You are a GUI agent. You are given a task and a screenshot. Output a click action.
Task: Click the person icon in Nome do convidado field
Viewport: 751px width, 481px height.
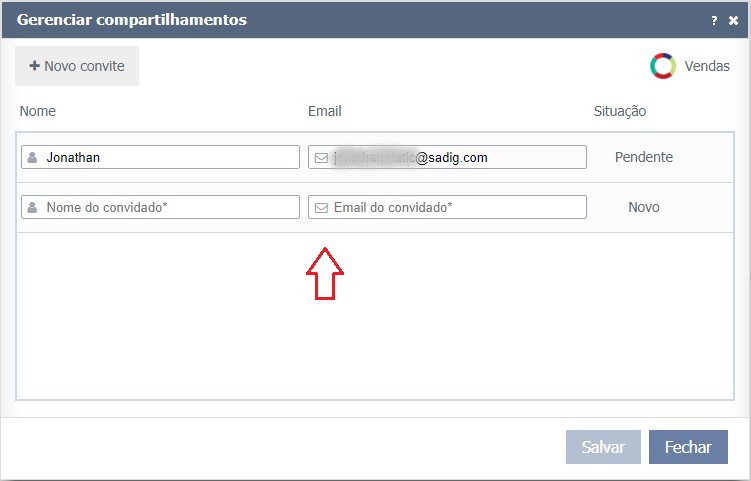(33, 208)
